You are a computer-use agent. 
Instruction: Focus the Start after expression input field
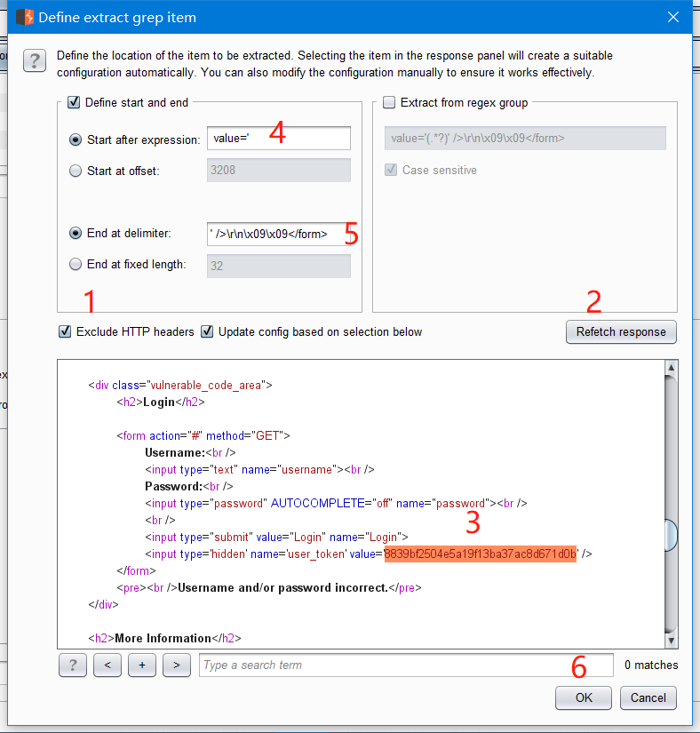(x=279, y=139)
